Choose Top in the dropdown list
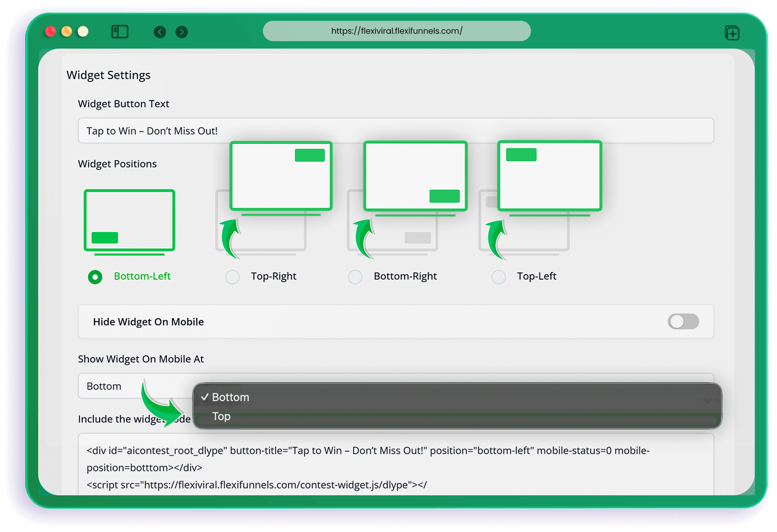777x532 pixels. click(221, 416)
